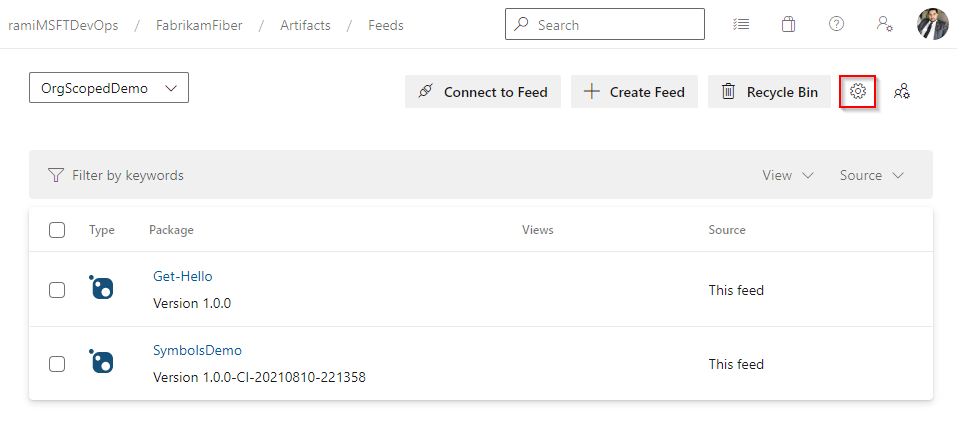Click the Get-Hello NuGet package icon
The image size is (957, 423).
(101, 288)
